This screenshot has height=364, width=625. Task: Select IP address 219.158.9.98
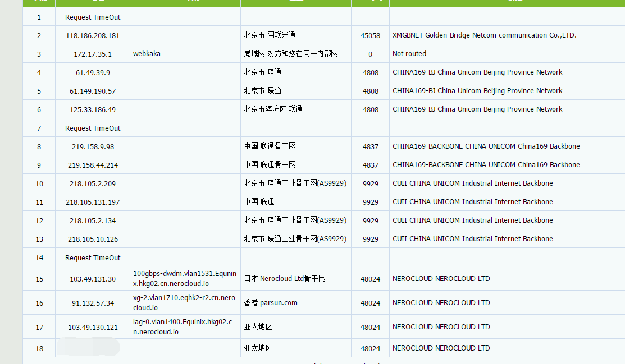pos(93,146)
